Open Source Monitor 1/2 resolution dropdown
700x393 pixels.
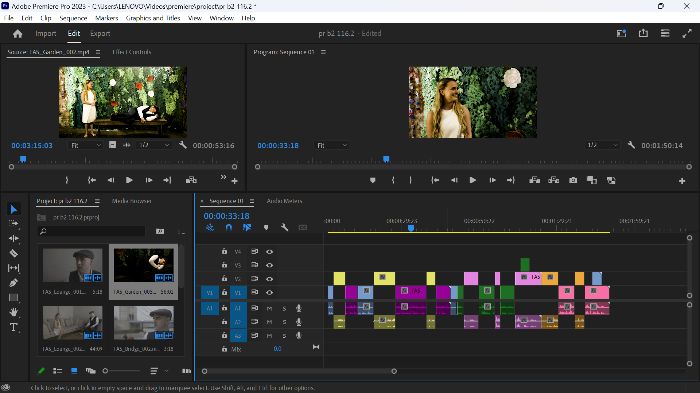[155, 145]
